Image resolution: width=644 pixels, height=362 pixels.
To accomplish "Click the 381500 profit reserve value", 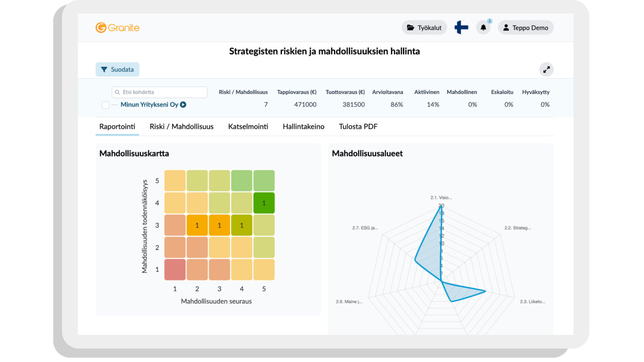I will pos(354,105).
